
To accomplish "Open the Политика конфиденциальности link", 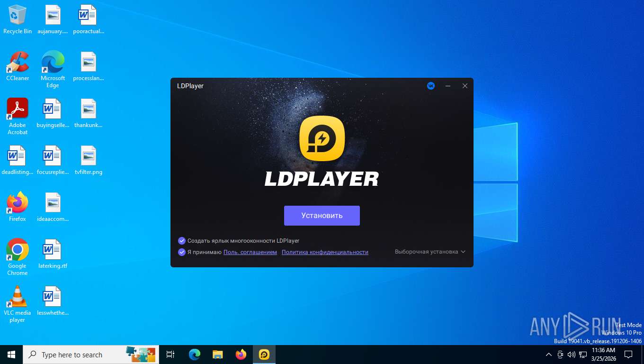I will (325, 252).
